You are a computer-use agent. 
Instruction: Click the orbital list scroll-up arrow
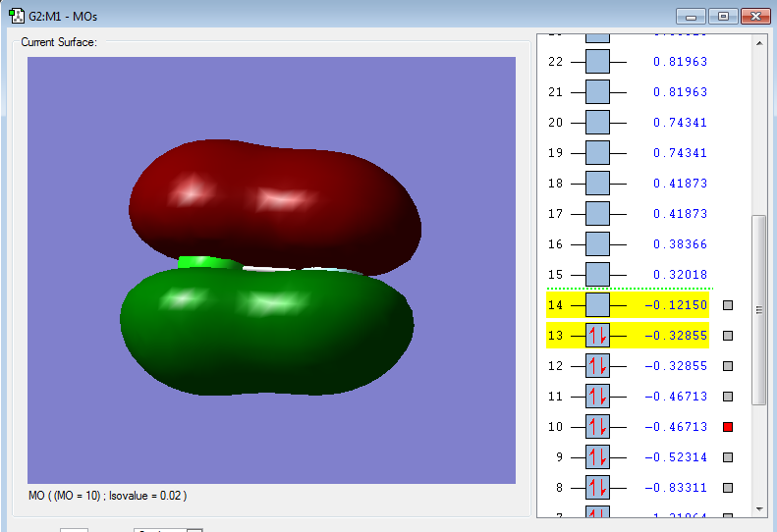(x=759, y=43)
